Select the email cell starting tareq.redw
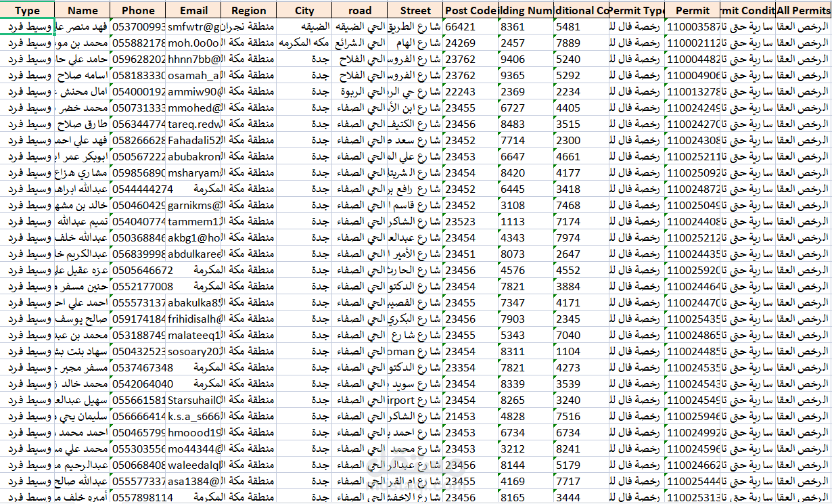Image resolution: width=832 pixels, height=504 pixels. pos(193,124)
